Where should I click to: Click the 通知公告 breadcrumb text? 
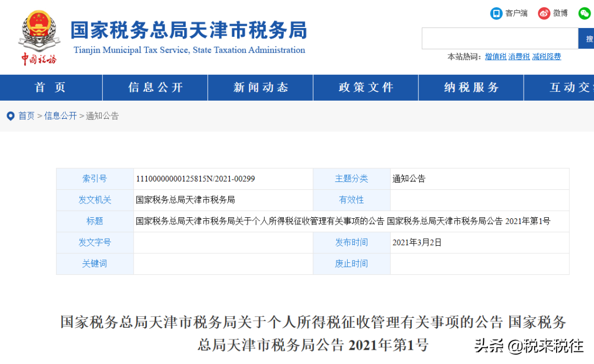pyautogui.click(x=102, y=116)
